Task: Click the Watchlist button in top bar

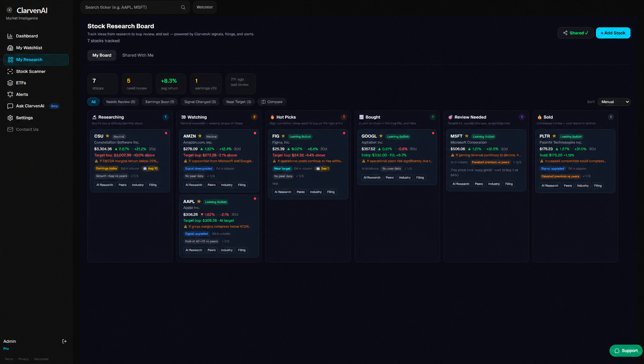Action: pos(205,7)
